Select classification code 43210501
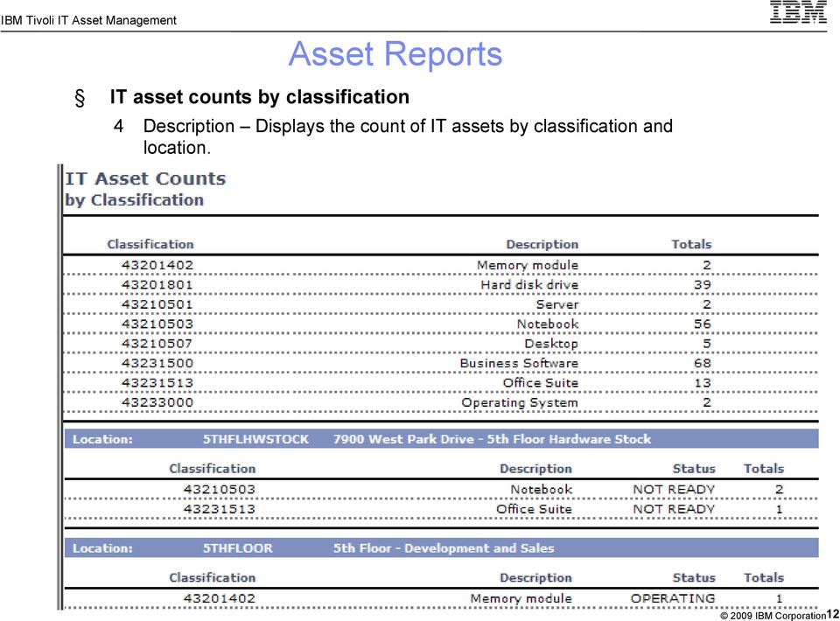The width and height of the screenshot is (840, 621). (157, 304)
